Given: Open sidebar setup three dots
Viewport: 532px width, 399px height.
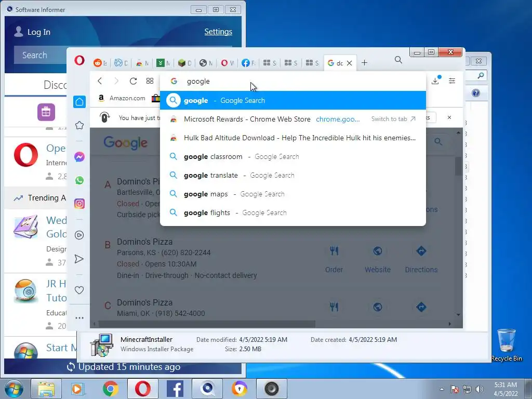Looking at the screenshot, I should click(x=79, y=318).
